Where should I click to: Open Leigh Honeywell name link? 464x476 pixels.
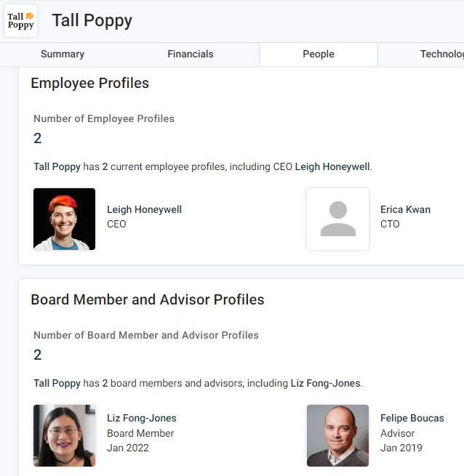coord(144,209)
